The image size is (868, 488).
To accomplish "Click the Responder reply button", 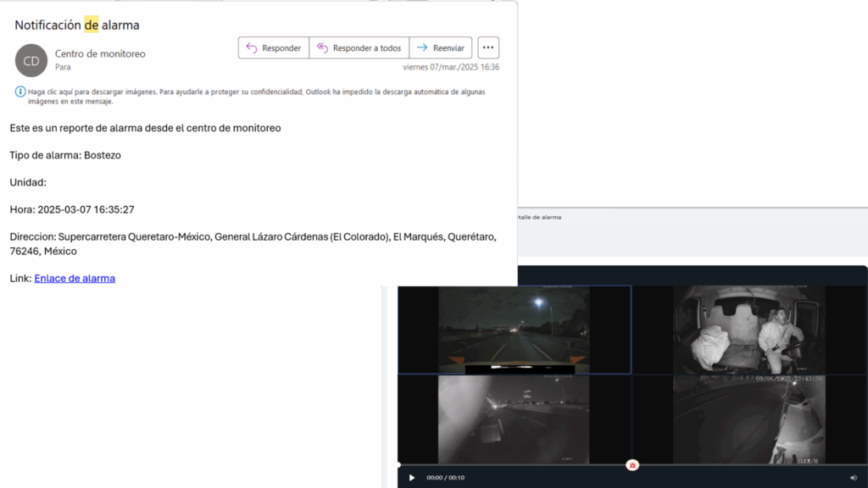I will coord(273,48).
